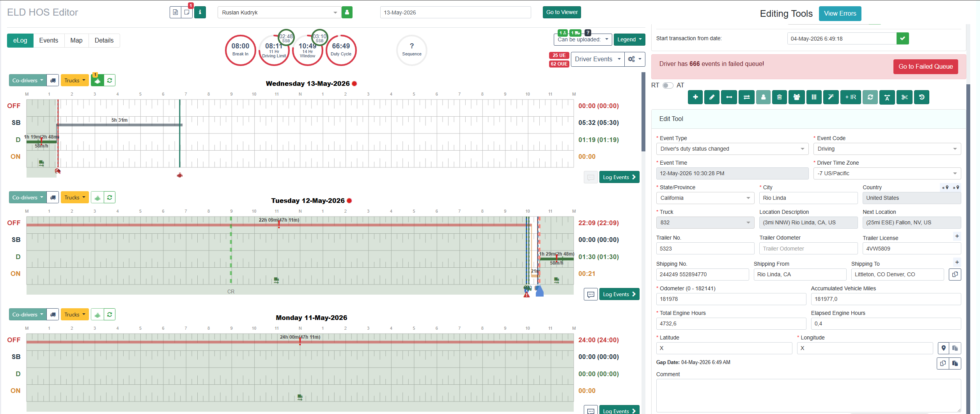Image resolution: width=980 pixels, height=414 pixels.
Task: Click the + IR tool button
Action: pos(851,97)
